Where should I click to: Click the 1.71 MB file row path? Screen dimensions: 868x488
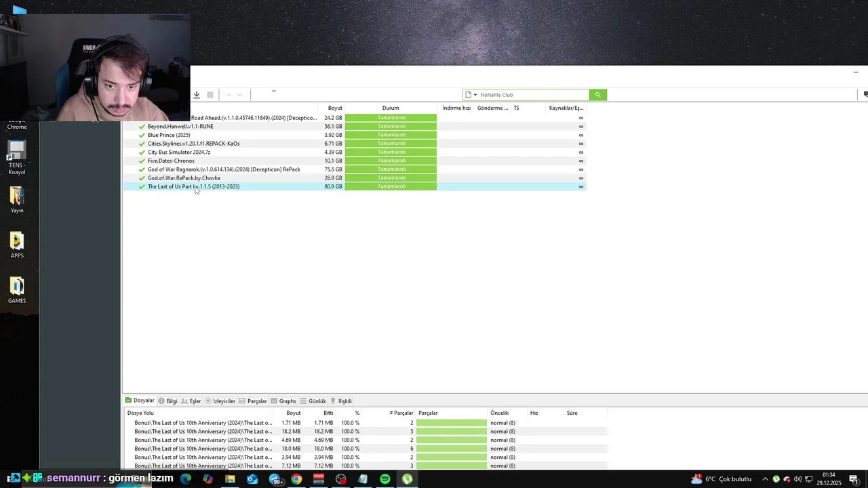point(203,423)
